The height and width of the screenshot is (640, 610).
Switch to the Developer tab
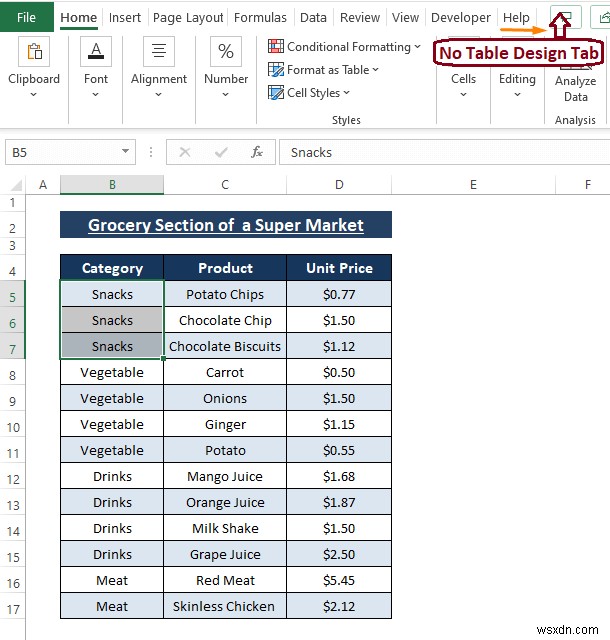pyautogui.click(x=461, y=18)
